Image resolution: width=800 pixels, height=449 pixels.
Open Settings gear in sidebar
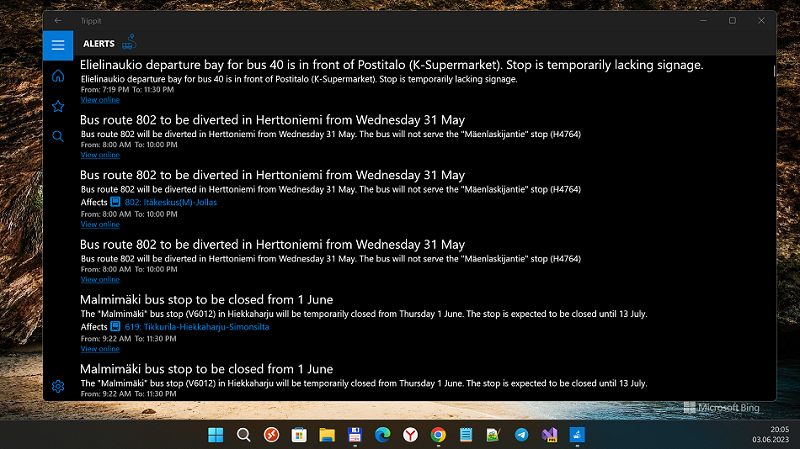58,386
